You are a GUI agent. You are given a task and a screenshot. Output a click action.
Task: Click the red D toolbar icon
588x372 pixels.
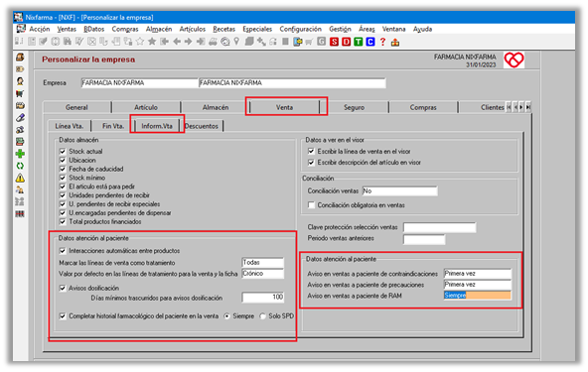346,42
